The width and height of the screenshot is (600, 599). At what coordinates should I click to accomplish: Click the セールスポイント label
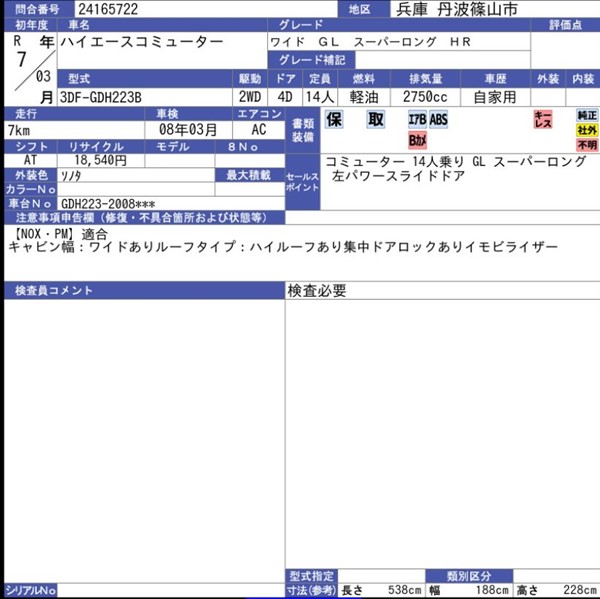(x=302, y=182)
